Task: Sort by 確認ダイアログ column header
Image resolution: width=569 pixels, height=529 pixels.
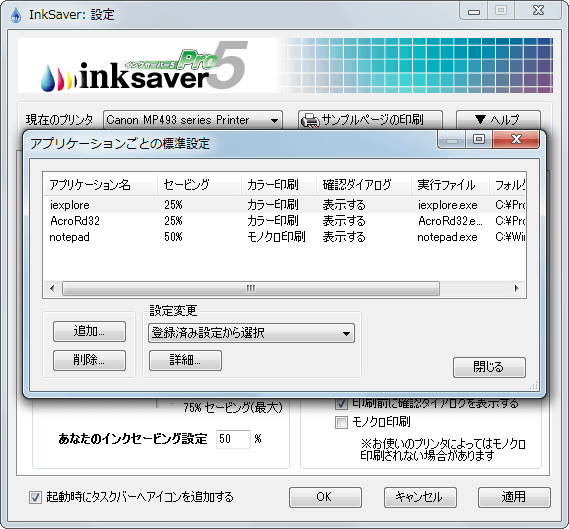Action: [x=364, y=185]
